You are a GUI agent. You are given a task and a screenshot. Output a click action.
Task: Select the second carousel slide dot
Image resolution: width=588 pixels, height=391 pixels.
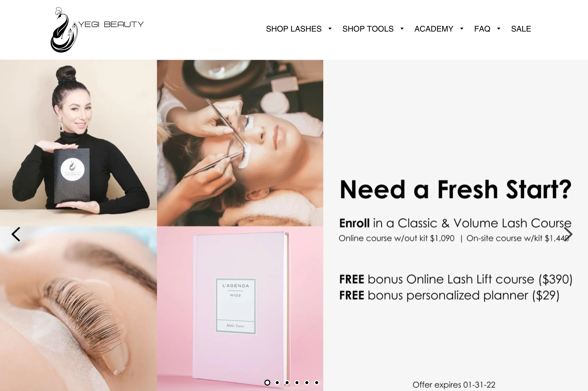[x=277, y=383]
